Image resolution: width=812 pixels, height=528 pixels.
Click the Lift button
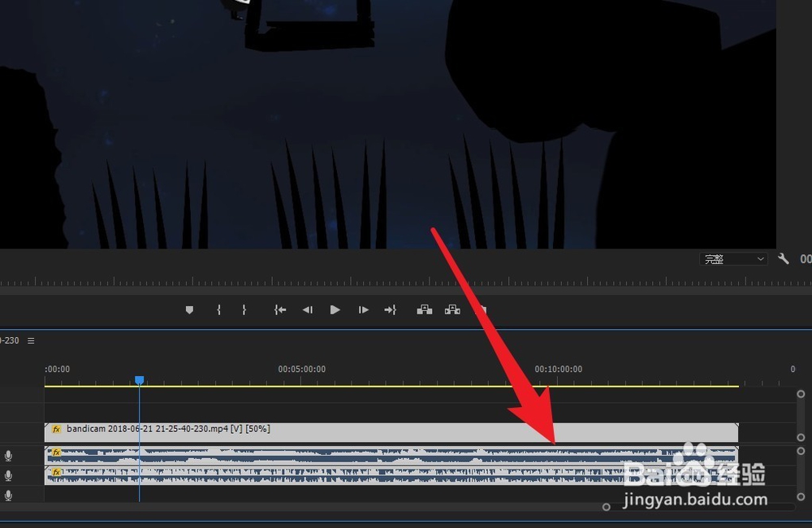[x=425, y=309]
